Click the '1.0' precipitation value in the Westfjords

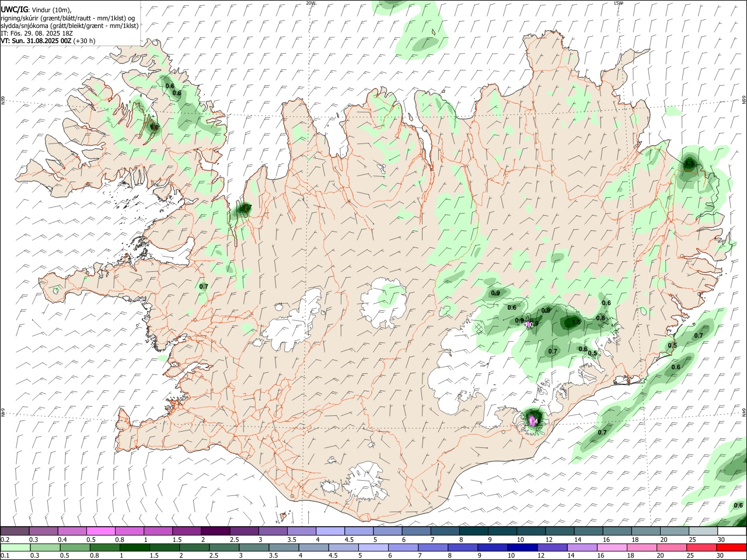point(154,127)
